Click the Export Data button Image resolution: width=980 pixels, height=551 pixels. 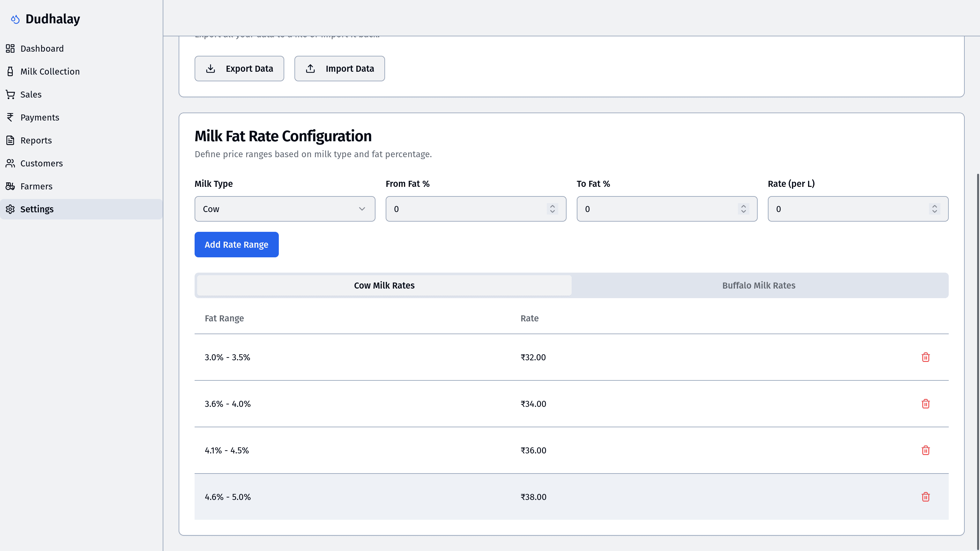tap(239, 69)
